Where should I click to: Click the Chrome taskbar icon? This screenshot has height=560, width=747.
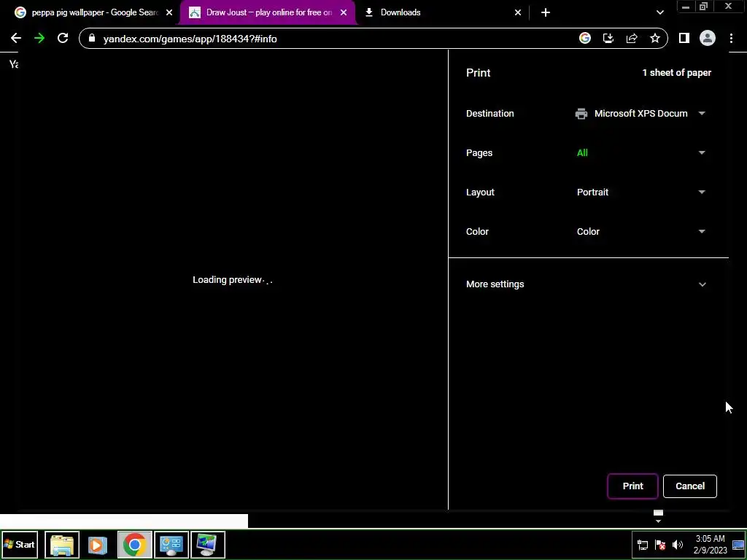135,544
